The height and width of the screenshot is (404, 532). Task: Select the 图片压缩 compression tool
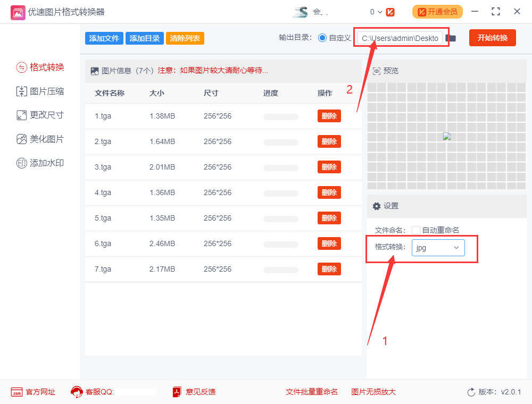(41, 91)
